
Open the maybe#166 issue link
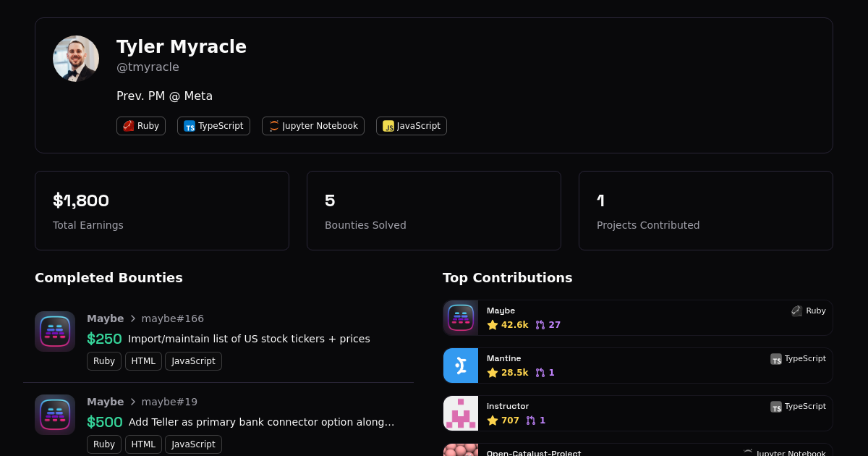(x=172, y=318)
